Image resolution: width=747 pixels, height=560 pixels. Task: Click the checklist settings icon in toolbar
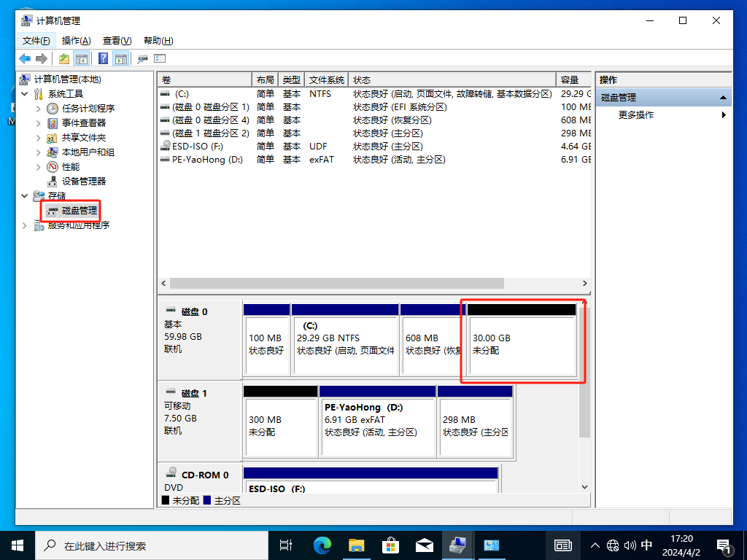(x=160, y=59)
